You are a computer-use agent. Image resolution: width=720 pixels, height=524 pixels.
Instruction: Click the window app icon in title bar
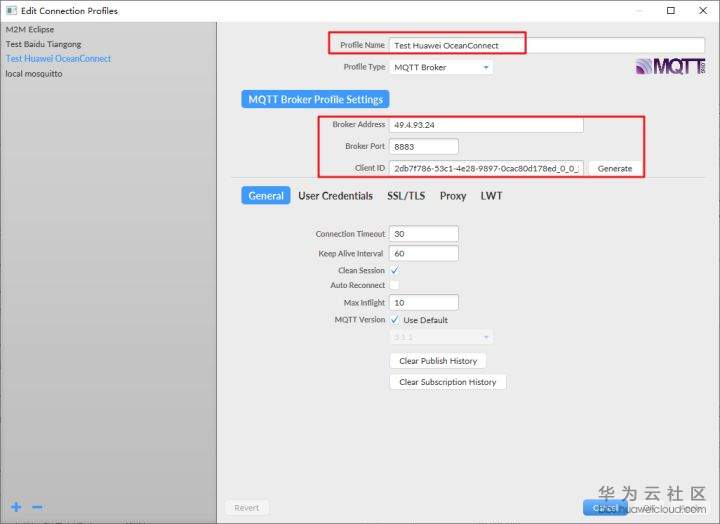[x=11, y=10]
